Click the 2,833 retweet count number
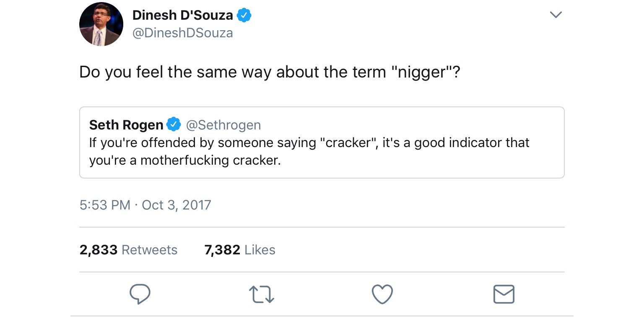Screen dimensions: 644x321 (98, 250)
